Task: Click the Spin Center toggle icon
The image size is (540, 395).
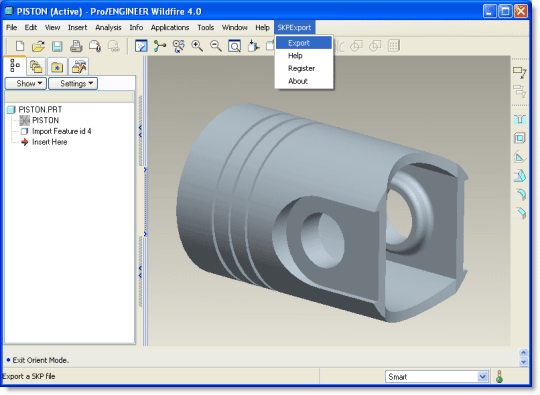Action: pyautogui.click(x=160, y=46)
